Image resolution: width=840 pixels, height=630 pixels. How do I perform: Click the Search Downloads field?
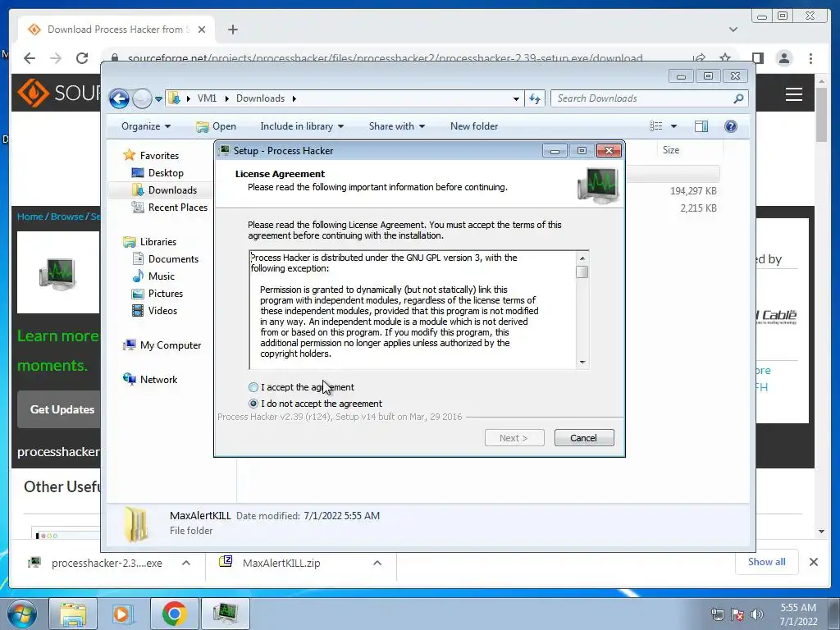click(642, 98)
